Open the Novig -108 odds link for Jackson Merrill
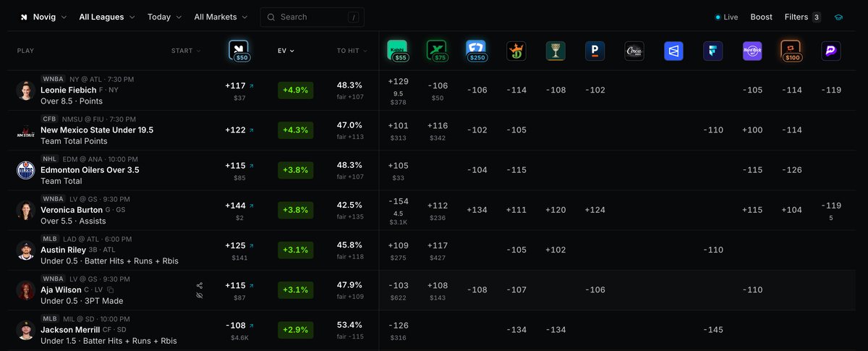This screenshot has height=351, width=868. point(239,326)
